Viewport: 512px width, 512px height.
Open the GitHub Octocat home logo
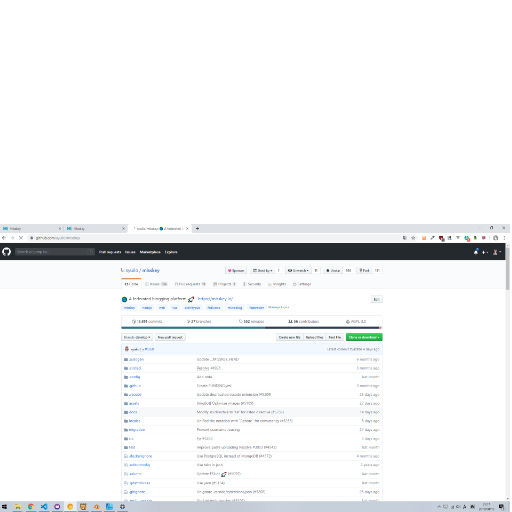point(6,252)
